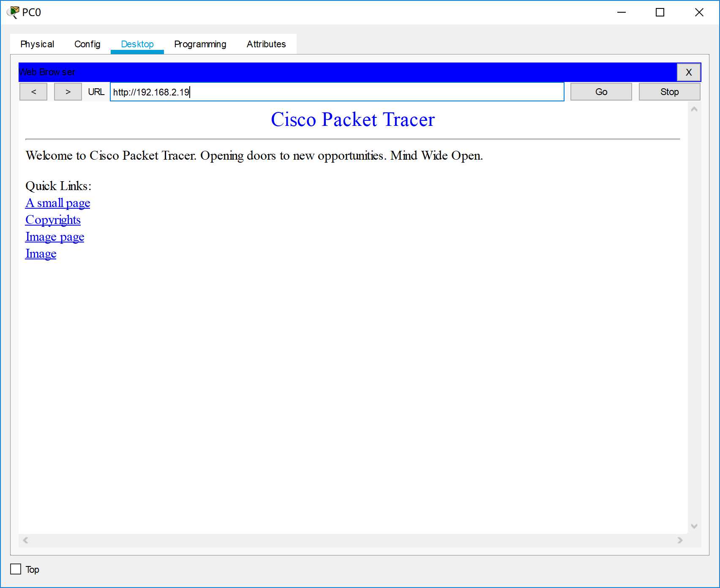Viewport: 720px width, 588px height.
Task: Open the 'A small page' link
Action: click(x=58, y=203)
